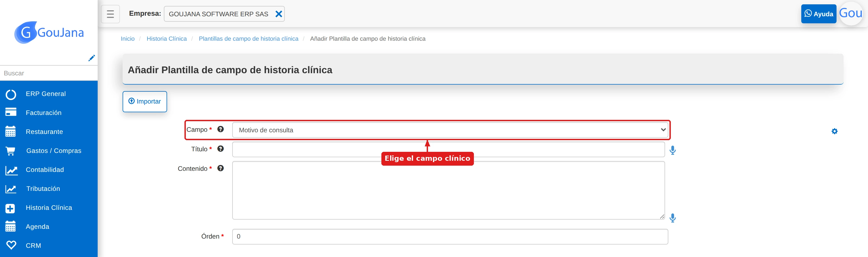
Task: Go to Plantillas de campo breadcrumb link
Action: click(x=248, y=39)
